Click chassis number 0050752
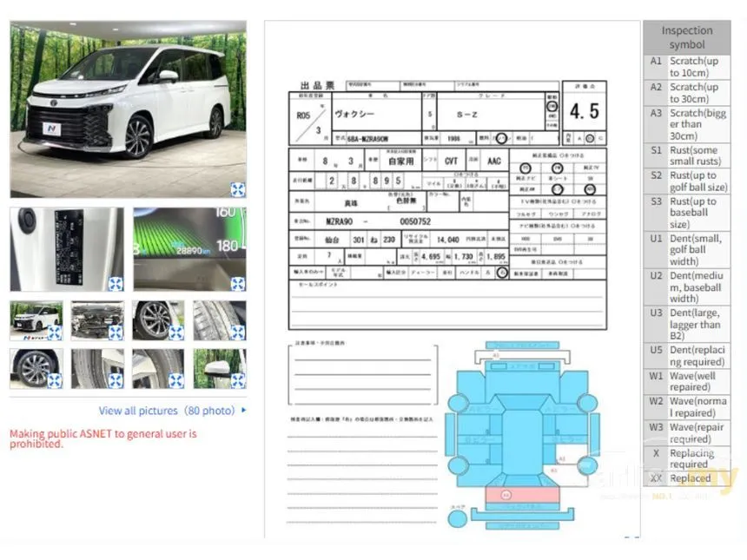 point(415,221)
